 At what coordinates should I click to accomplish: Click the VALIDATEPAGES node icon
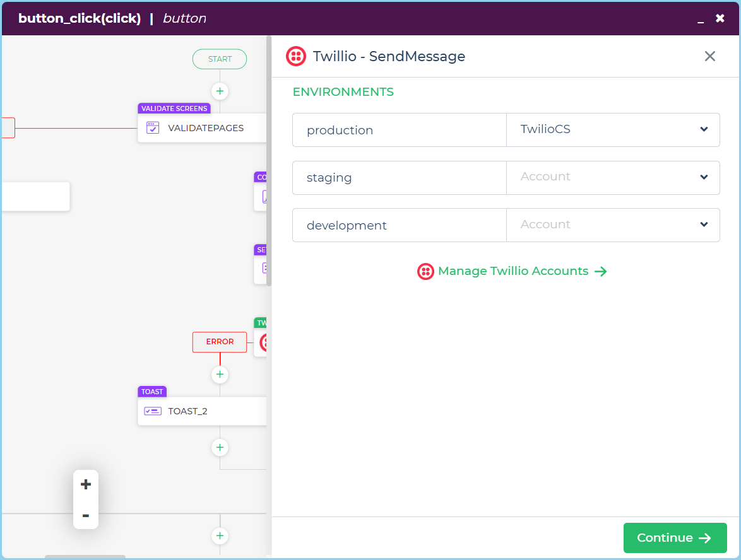point(153,128)
